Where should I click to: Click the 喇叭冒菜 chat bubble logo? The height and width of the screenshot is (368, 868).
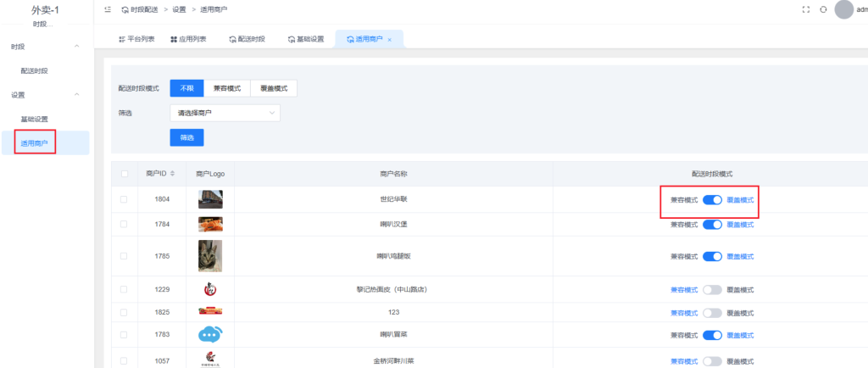click(210, 334)
